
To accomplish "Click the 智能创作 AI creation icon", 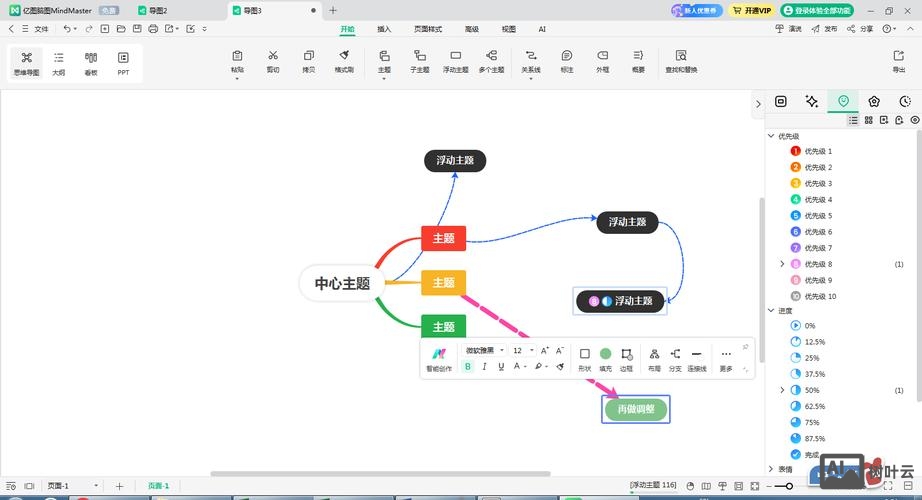I will pos(438,358).
